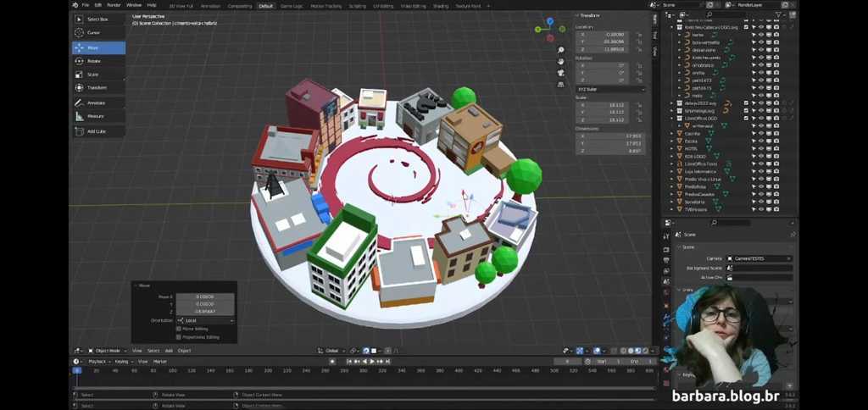Image resolution: width=868 pixels, height=410 pixels.
Task: Expand the Sorveteria object in outliner
Action: point(672,202)
